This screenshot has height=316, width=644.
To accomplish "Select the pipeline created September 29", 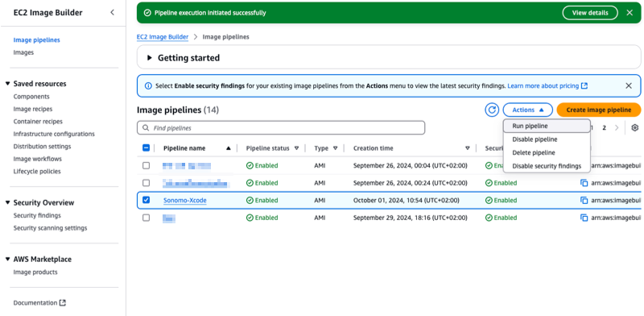I will pos(146,218).
